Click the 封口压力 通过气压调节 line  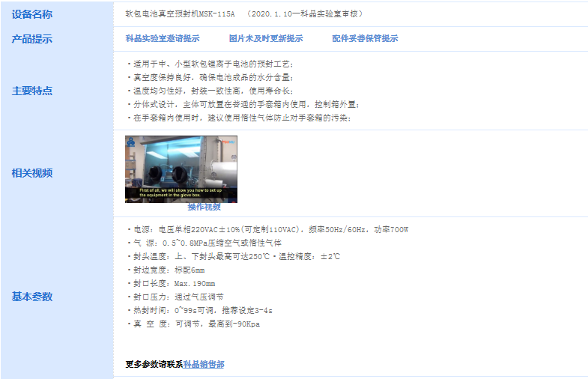point(175,297)
